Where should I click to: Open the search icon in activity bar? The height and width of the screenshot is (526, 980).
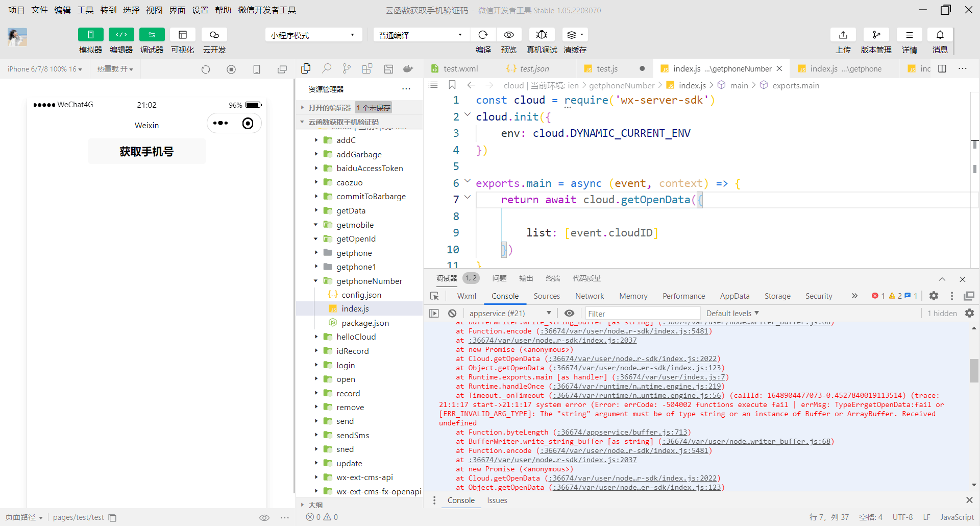click(327, 68)
